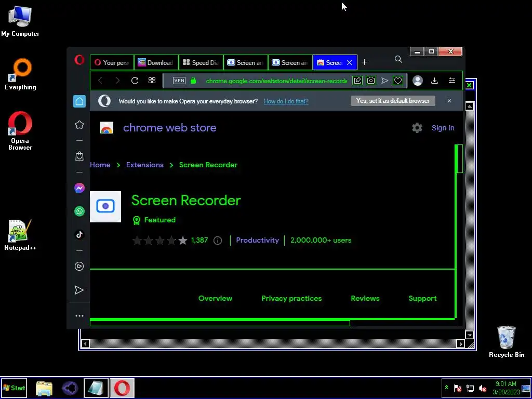Image resolution: width=532 pixels, height=399 pixels.
Task: Open Chrome Web Store settings gear
Action: click(417, 128)
